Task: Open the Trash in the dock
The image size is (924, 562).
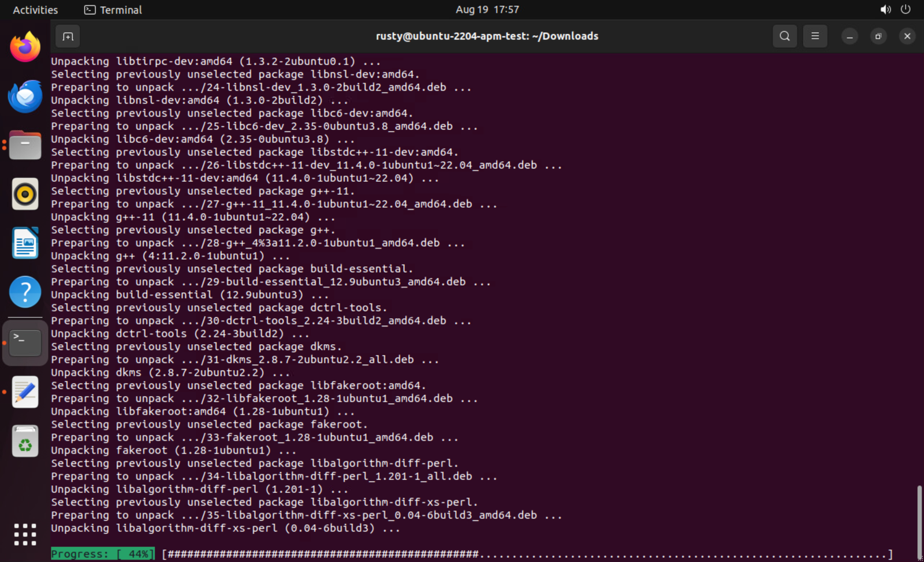Action: coord(25,442)
